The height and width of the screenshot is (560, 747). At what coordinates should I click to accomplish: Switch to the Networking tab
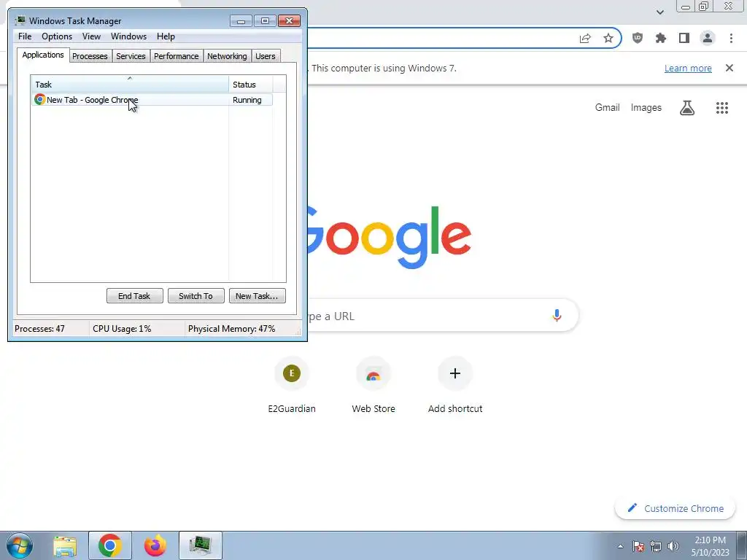227,56
